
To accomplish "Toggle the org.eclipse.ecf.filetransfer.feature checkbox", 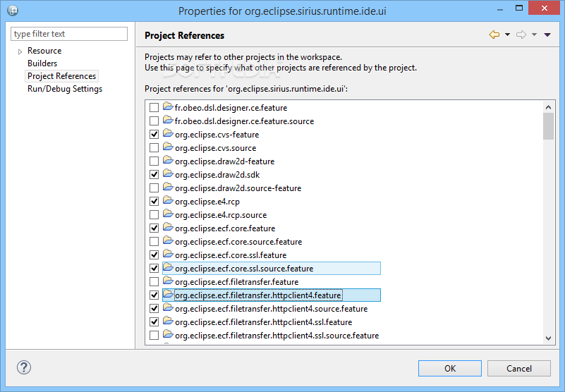I will tap(154, 282).
